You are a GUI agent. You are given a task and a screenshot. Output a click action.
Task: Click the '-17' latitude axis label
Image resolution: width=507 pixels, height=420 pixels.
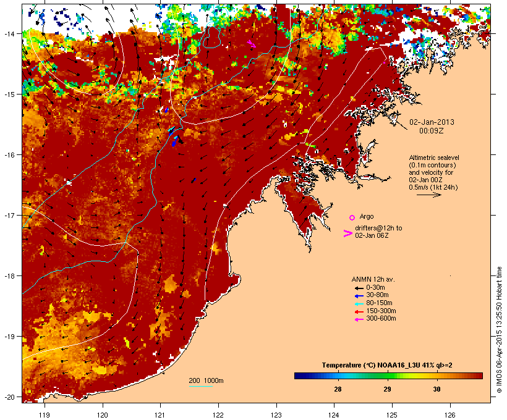click(x=9, y=216)
